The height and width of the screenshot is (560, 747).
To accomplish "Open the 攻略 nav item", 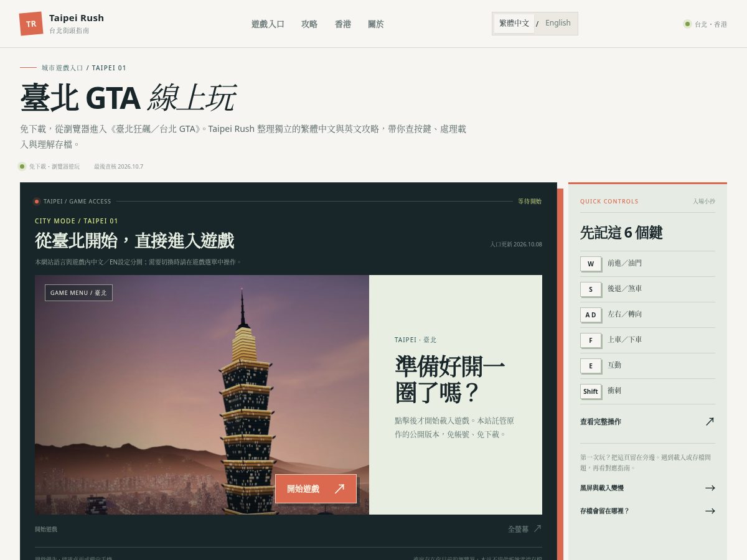I will click(x=309, y=24).
